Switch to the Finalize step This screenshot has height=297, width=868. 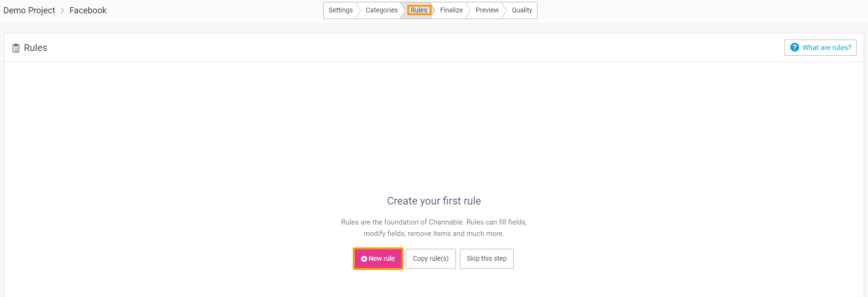pos(451,10)
